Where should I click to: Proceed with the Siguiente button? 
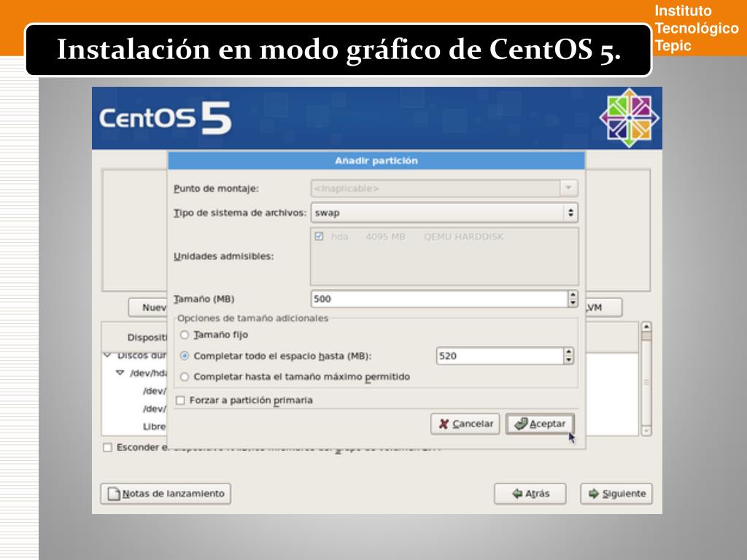616,494
